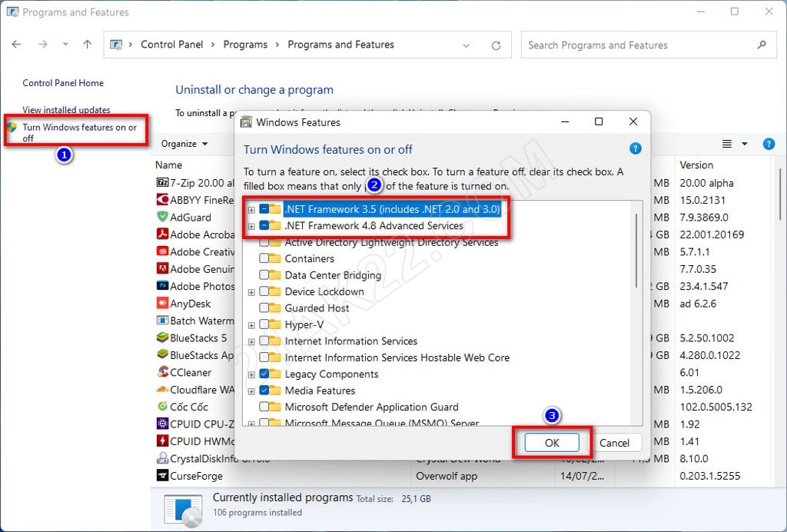Viewport: 787px width, 532px height.
Task: Sort by the Version column header
Action: click(696, 165)
